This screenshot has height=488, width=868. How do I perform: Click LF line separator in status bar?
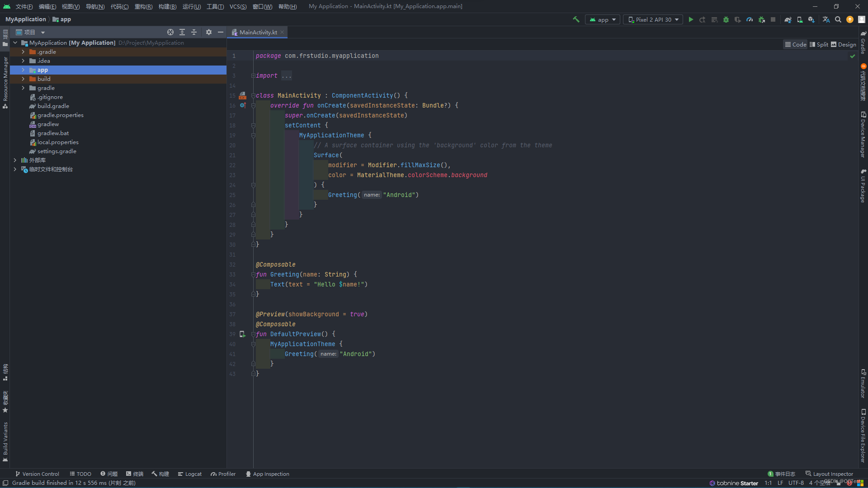[x=780, y=483]
